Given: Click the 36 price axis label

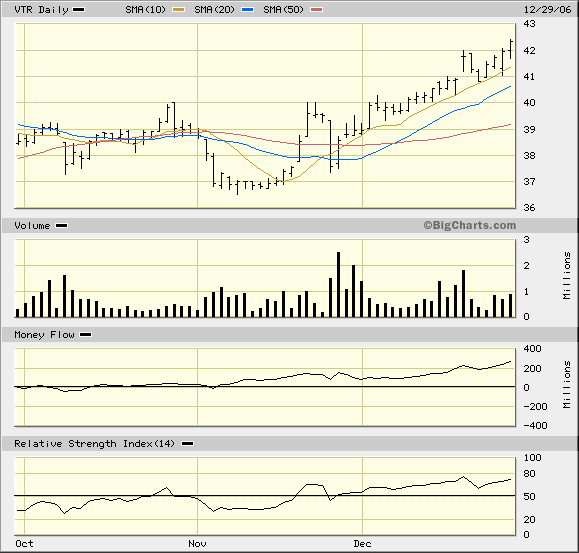Looking at the screenshot, I should [529, 208].
